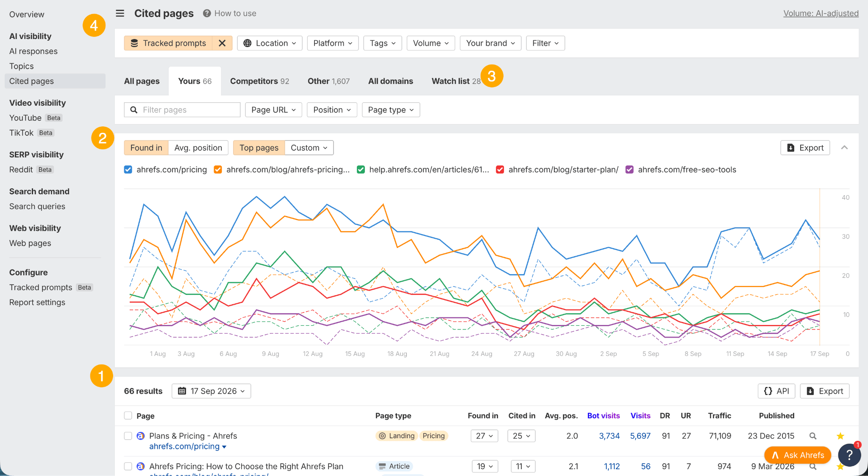Toggle help.ahrefs.com articles chart series
Image resolution: width=868 pixels, height=476 pixels.
(361, 170)
